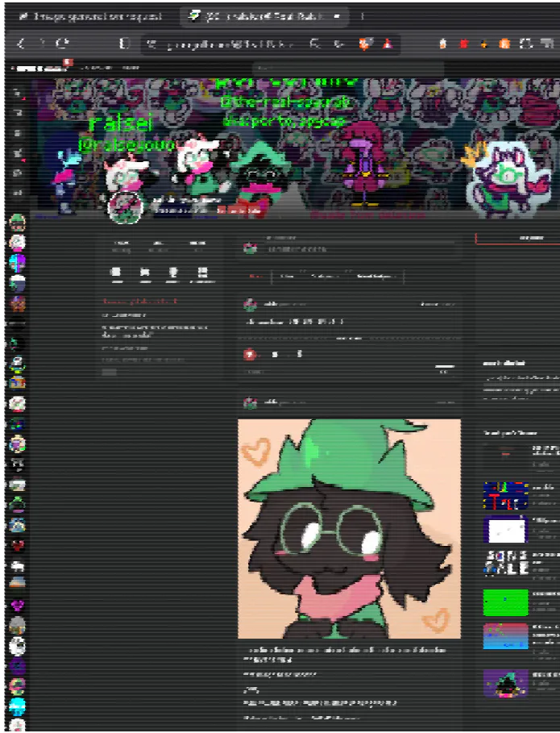
Task: Select the second feed tab
Action: click(287, 277)
